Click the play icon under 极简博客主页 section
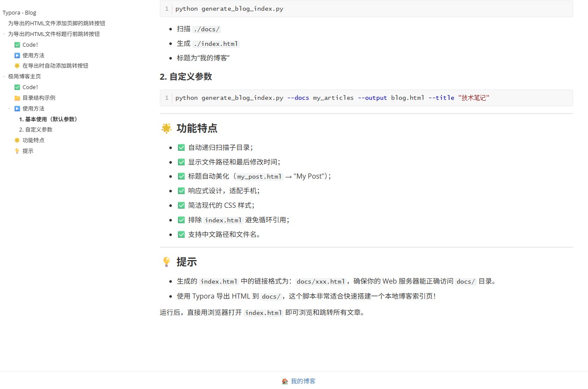Screen dimensions: 588x389 (x=17, y=109)
